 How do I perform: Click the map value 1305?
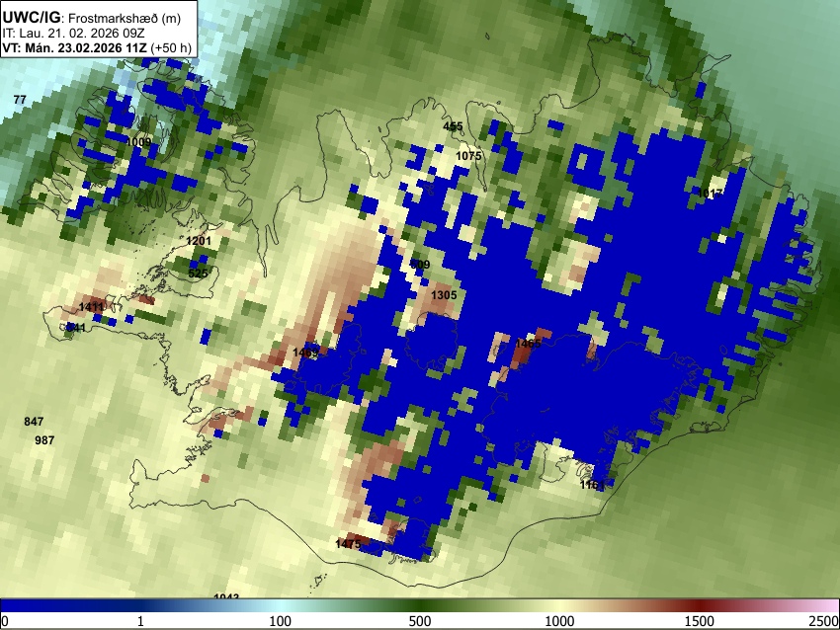pyautogui.click(x=444, y=295)
